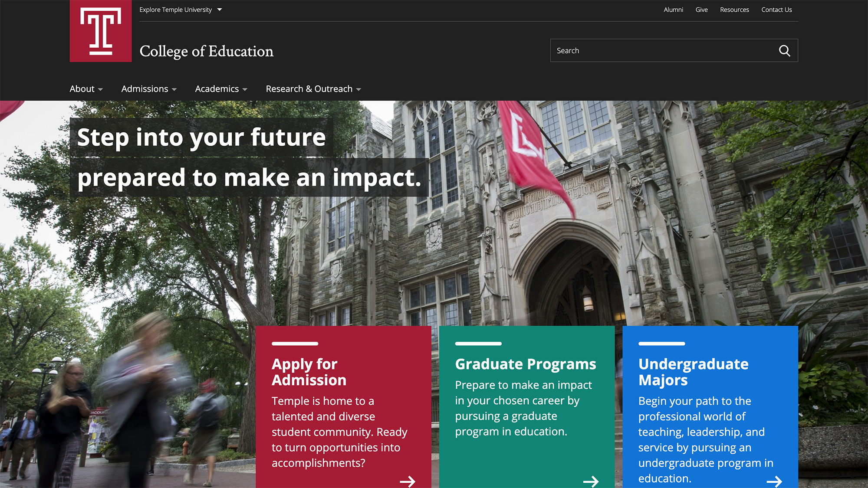
Task: Open the Research & Outreach menu
Action: [313, 89]
